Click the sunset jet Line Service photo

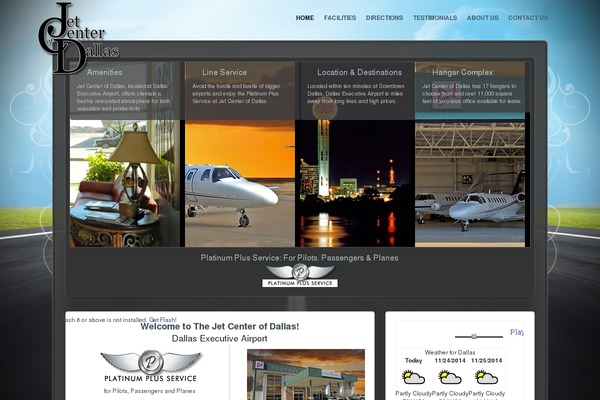coord(240,183)
